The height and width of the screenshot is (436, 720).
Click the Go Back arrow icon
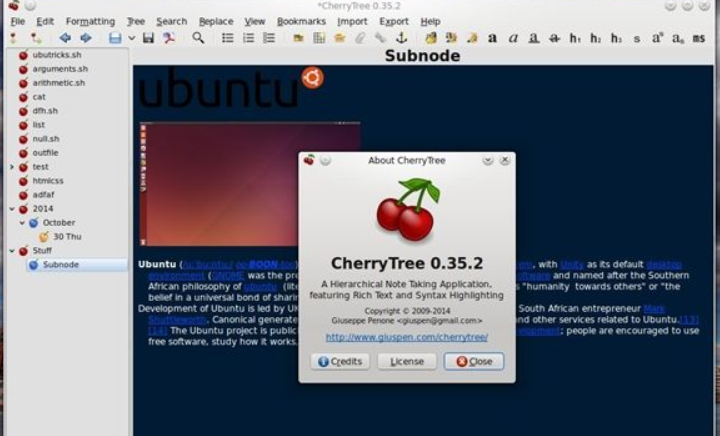[63, 38]
